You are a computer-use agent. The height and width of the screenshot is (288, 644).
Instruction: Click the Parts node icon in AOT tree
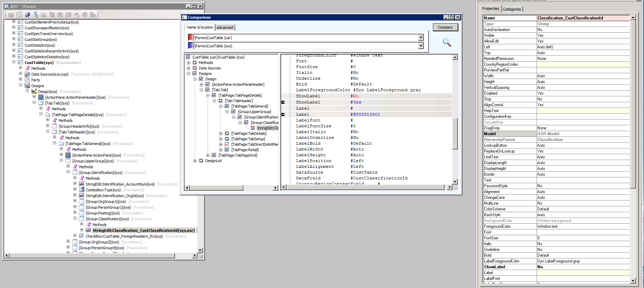(x=27, y=80)
